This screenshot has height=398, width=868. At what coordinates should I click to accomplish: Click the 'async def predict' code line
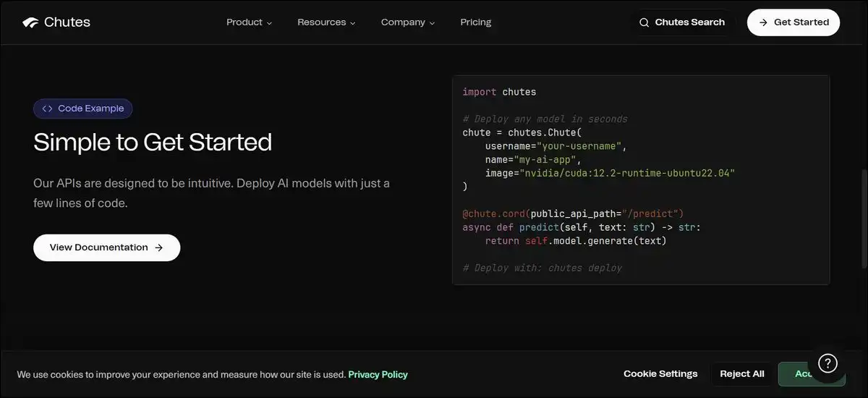[x=582, y=227]
